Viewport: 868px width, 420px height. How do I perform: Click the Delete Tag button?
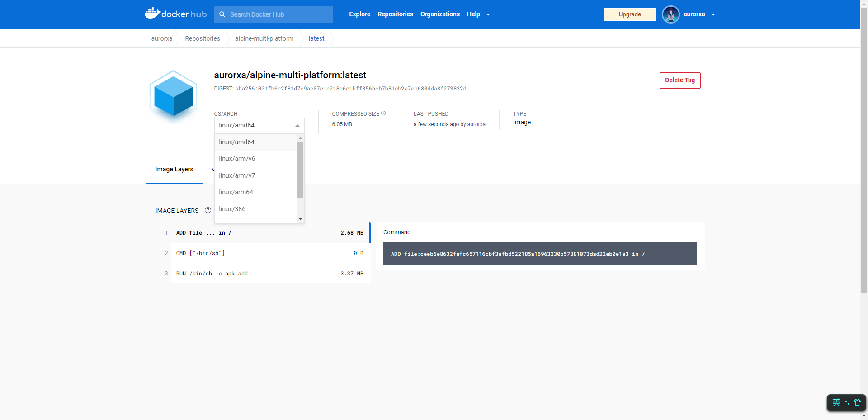tap(680, 80)
